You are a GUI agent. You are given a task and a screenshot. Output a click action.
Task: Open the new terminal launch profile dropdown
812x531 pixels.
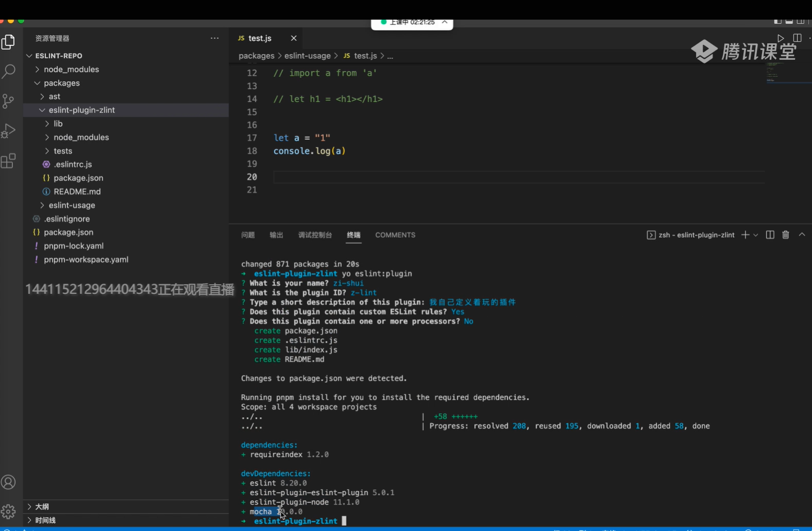point(756,235)
